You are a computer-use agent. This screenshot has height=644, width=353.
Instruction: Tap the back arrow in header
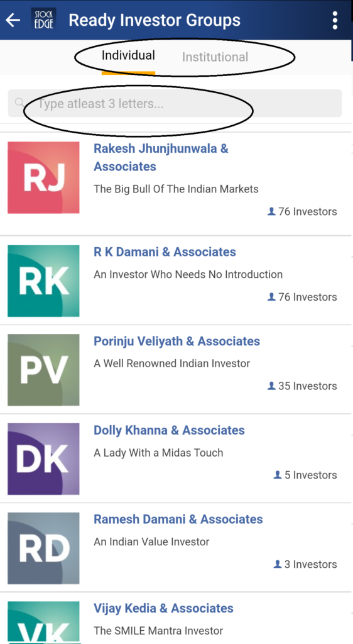pyautogui.click(x=13, y=20)
